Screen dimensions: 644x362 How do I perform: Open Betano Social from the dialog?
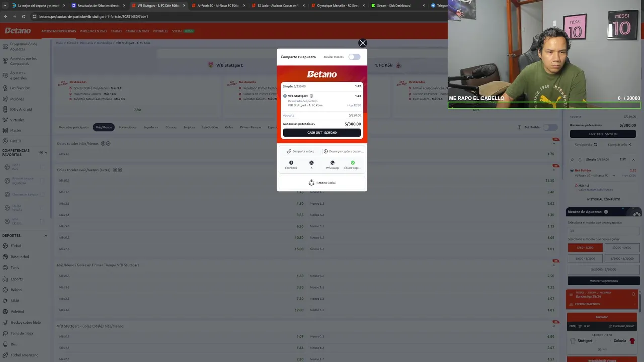[322, 183]
